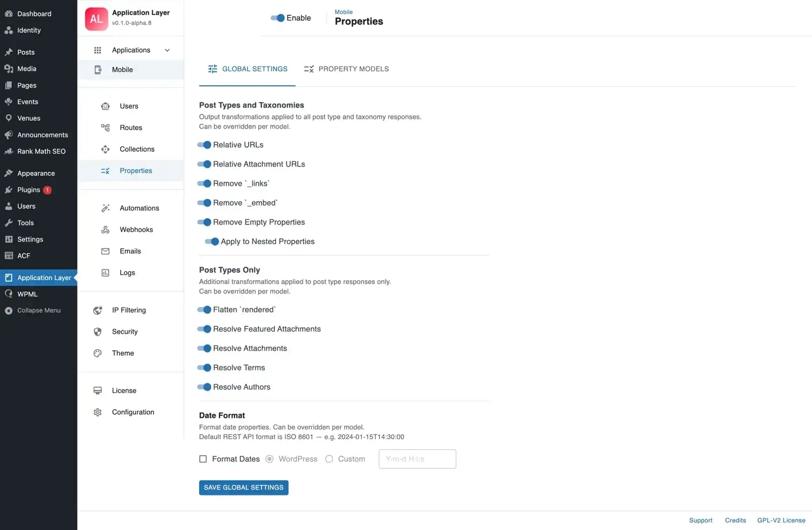Image resolution: width=812 pixels, height=530 pixels.
Task: Click the Routes tree icon
Action: coord(105,128)
